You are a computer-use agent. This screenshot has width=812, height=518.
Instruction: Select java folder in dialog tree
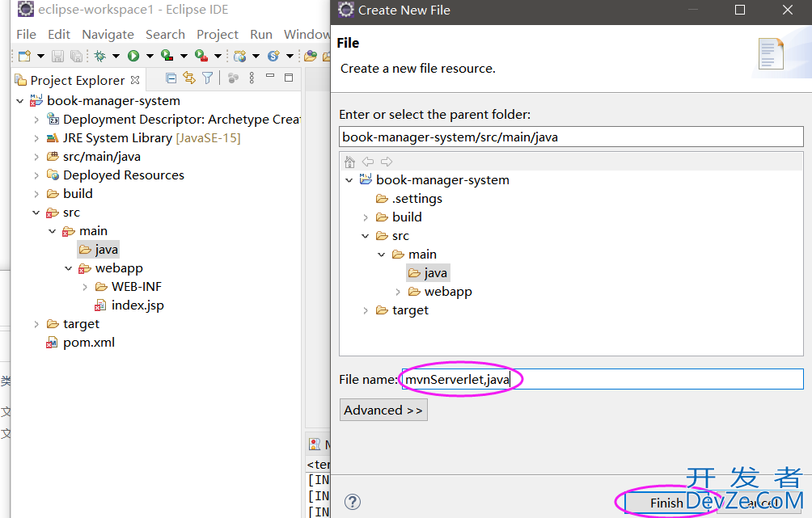(x=428, y=272)
